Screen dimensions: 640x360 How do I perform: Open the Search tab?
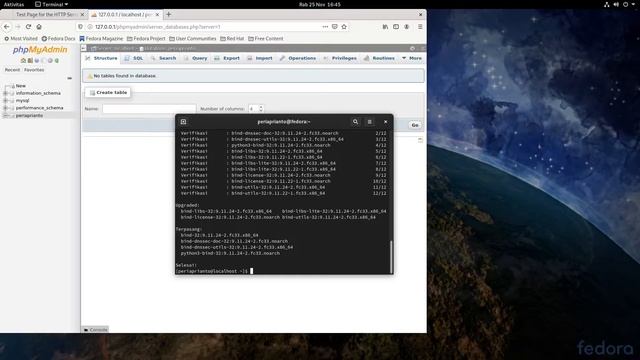163,58
